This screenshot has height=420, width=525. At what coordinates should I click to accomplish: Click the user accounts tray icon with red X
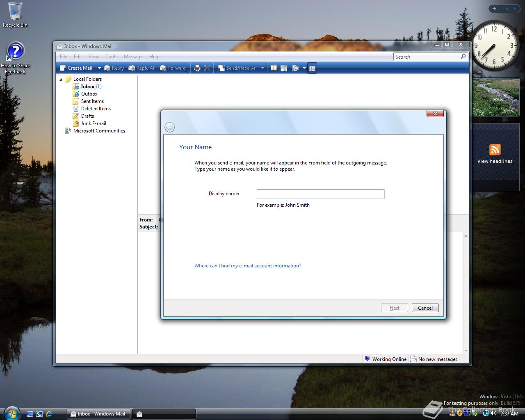452,414
